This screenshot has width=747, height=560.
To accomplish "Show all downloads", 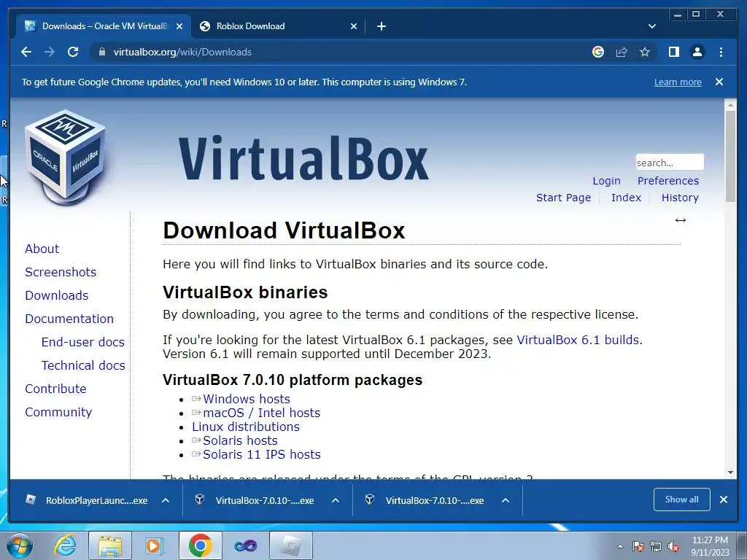I will click(682, 499).
